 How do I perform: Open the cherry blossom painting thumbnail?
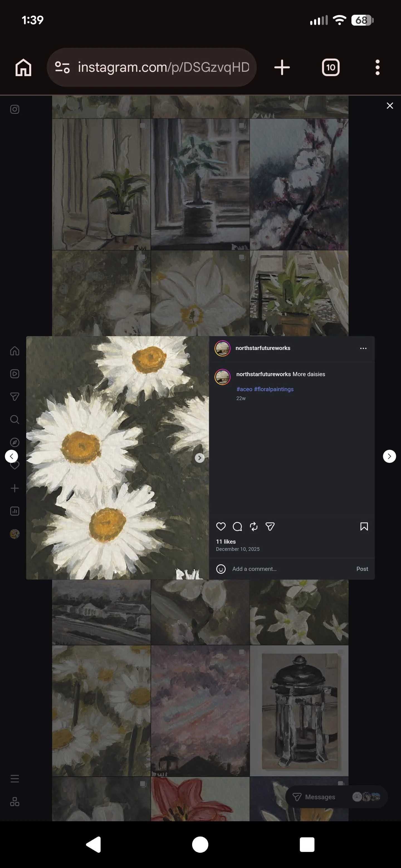(x=299, y=184)
